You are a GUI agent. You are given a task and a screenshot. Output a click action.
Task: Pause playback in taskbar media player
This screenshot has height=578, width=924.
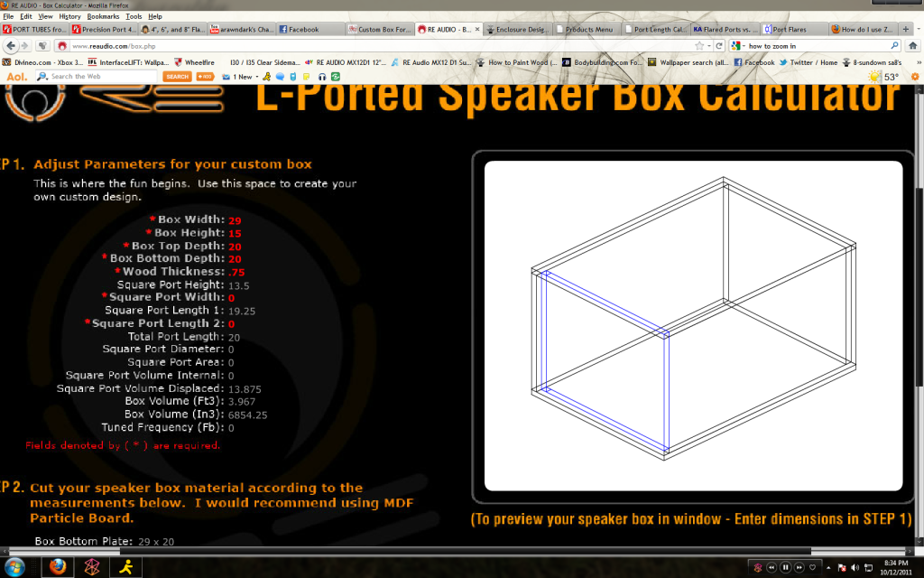[786, 567]
